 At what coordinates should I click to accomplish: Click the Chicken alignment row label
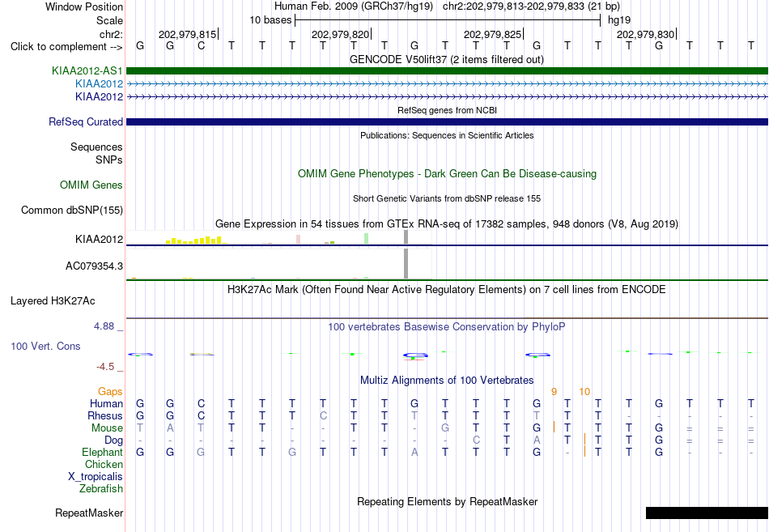pyautogui.click(x=104, y=464)
